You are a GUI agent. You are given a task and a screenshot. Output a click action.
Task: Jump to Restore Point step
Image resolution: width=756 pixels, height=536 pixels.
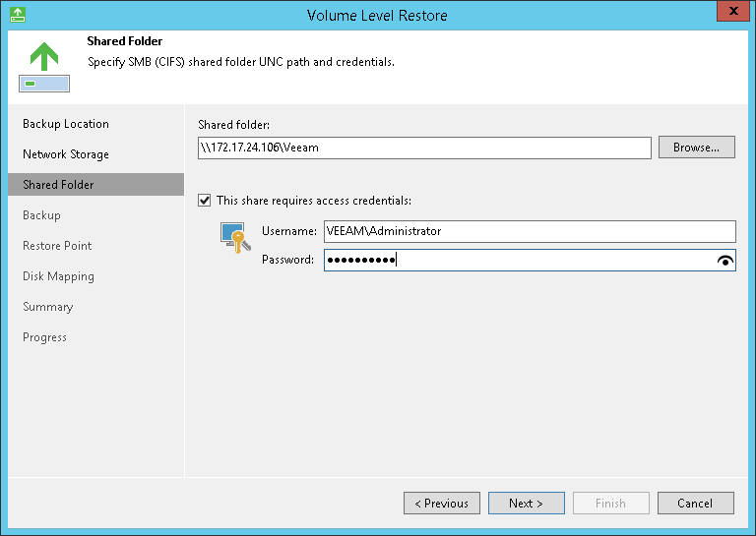click(57, 246)
